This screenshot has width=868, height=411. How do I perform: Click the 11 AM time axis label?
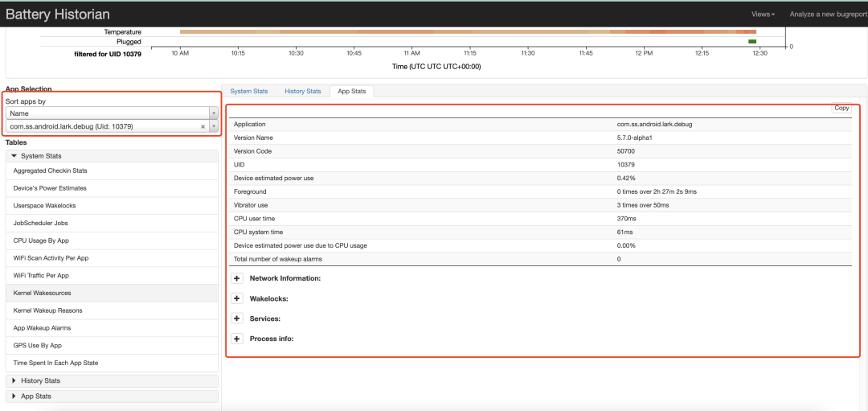411,54
